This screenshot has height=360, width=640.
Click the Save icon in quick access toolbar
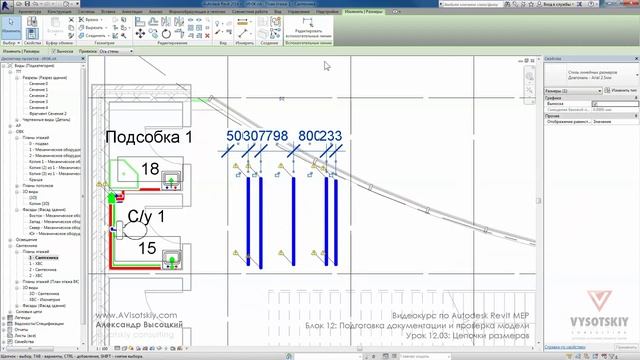pyautogui.click(x=27, y=4)
